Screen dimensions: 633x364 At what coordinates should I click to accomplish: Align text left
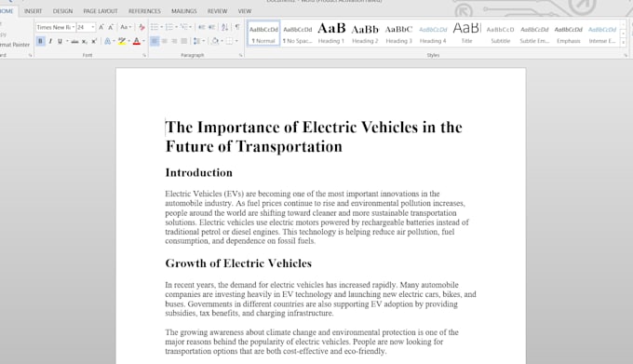[x=155, y=41]
